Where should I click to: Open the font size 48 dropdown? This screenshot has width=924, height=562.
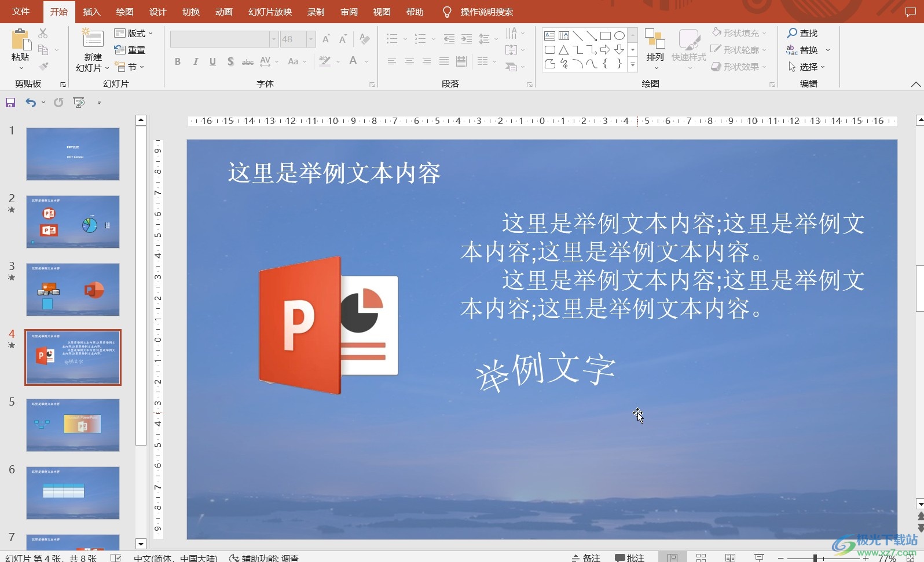tap(311, 39)
